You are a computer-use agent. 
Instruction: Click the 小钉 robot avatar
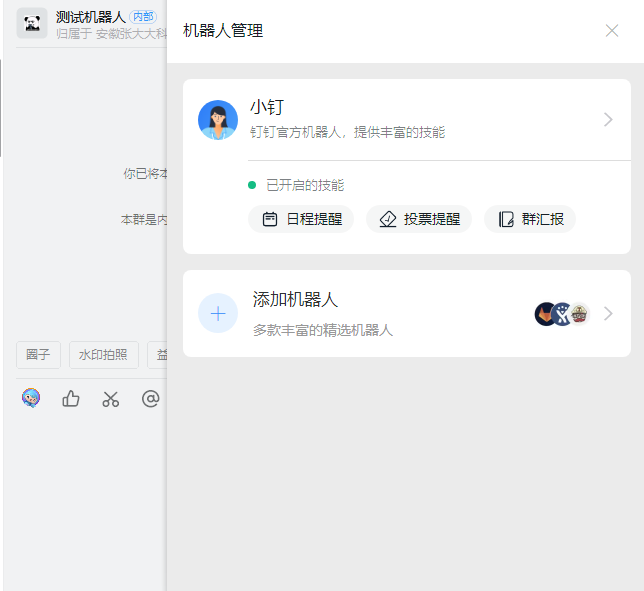click(218, 120)
